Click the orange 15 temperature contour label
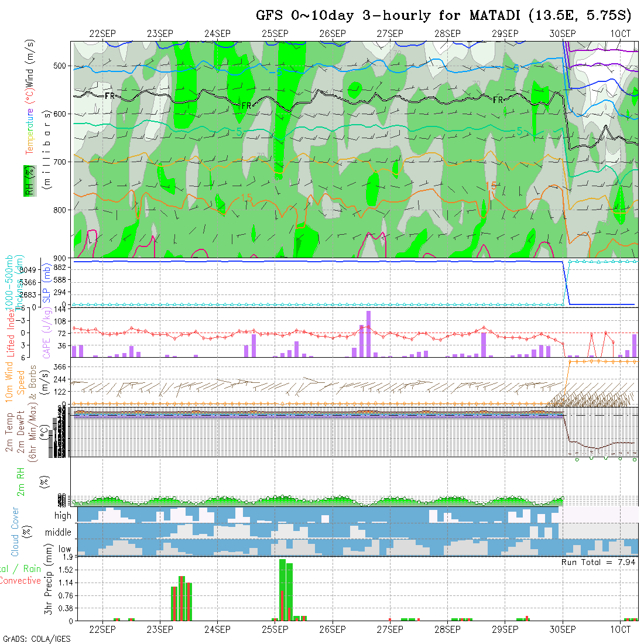This screenshot has width=644, height=644. click(491, 185)
